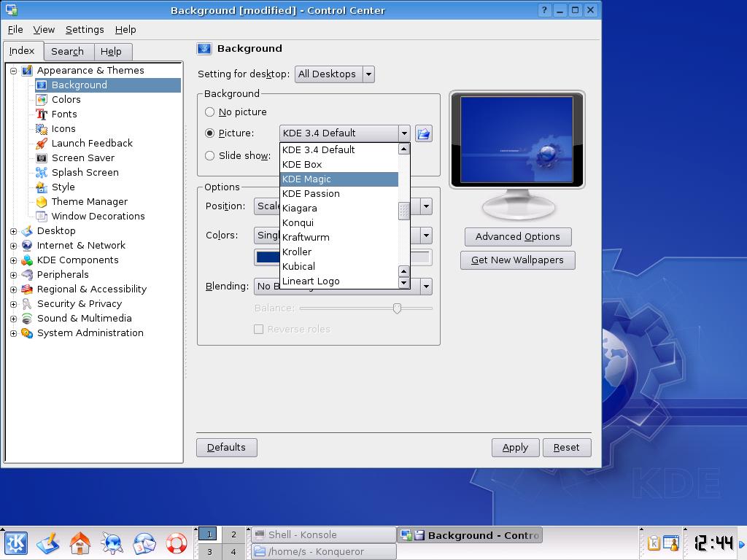Click the Sound & Multimedia icon
Screen dimensions: 747x560
point(27,319)
